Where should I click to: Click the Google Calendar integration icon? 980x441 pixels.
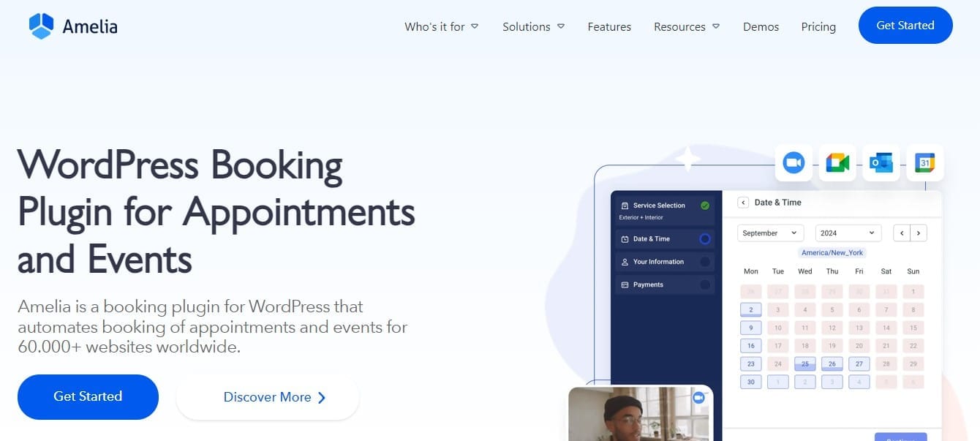tap(925, 162)
